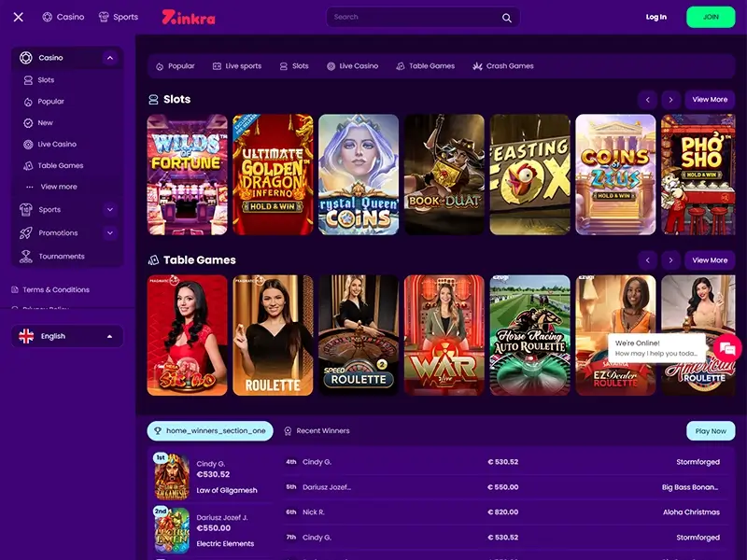Open the Feasting Fox slot
Viewport: 747px width, 560px height.
coord(529,175)
